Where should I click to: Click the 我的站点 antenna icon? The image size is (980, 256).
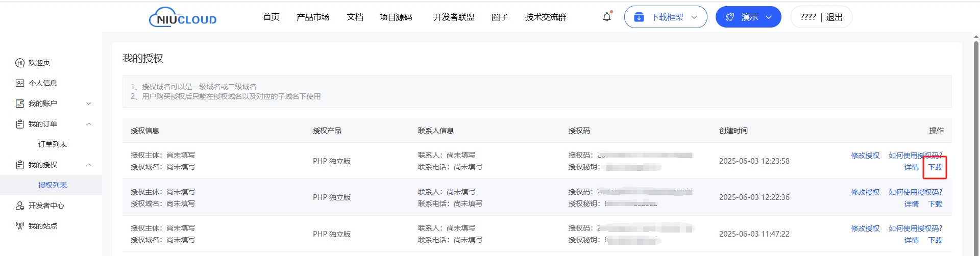20,226
